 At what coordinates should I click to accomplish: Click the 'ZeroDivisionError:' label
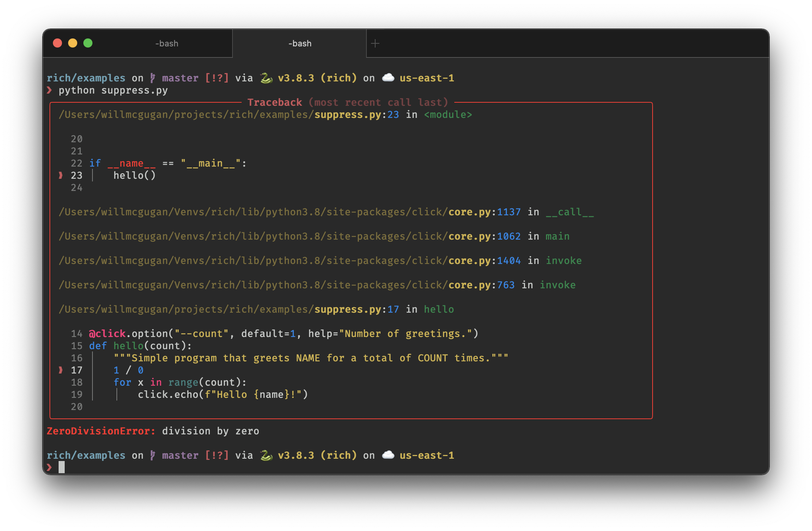click(x=101, y=431)
